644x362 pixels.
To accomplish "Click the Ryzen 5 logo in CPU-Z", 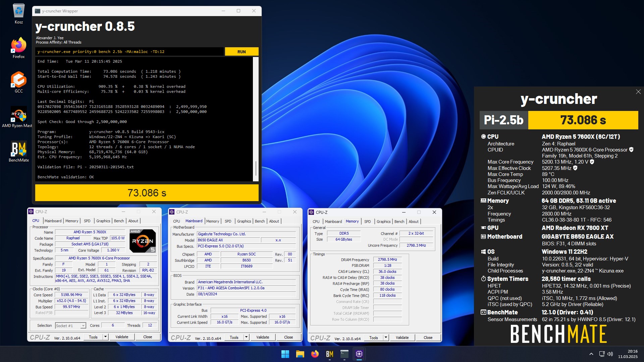I will click(143, 241).
